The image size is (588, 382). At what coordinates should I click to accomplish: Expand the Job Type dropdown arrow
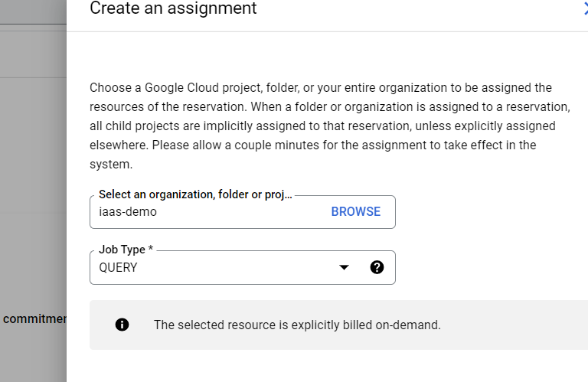pyautogui.click(x=344, y=267)
